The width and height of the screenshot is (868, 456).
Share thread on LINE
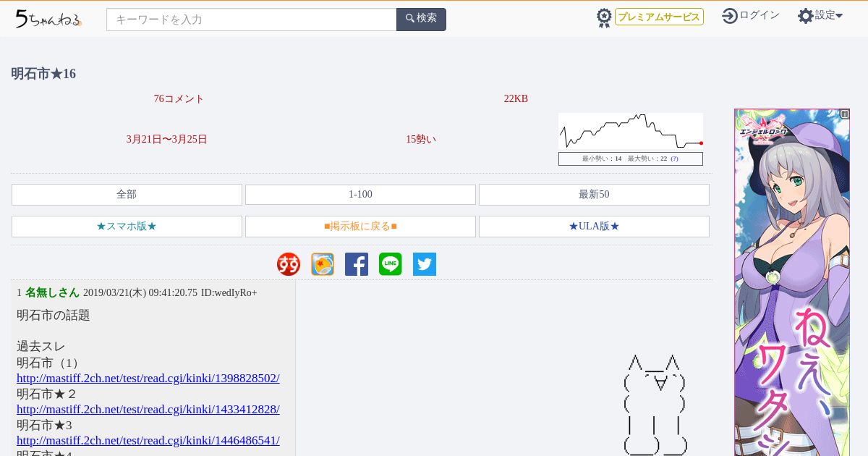point(391,264)
